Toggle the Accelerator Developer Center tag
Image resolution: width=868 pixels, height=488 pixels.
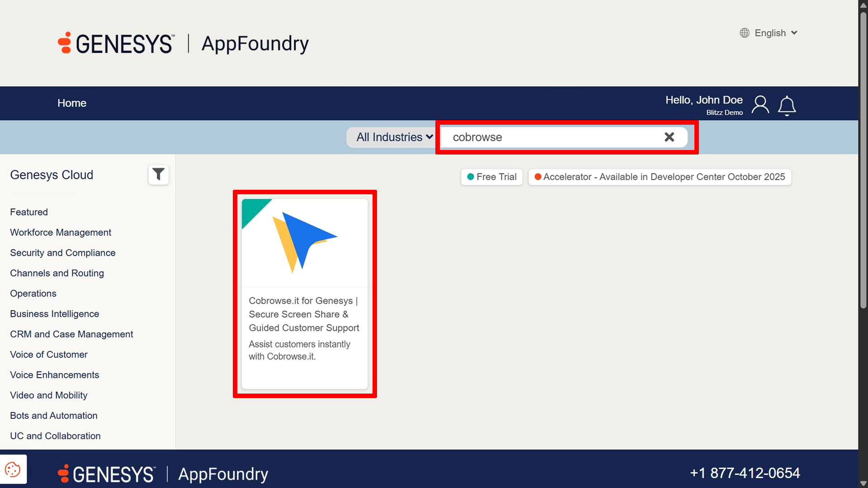tap(660, 177)
